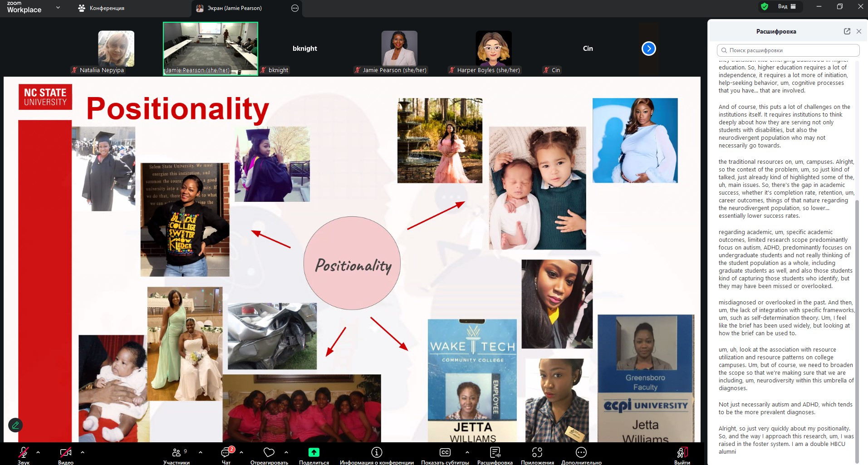Click the Вид view button
868x465 pixels.
pyautogui.click(x=786, y=6)
